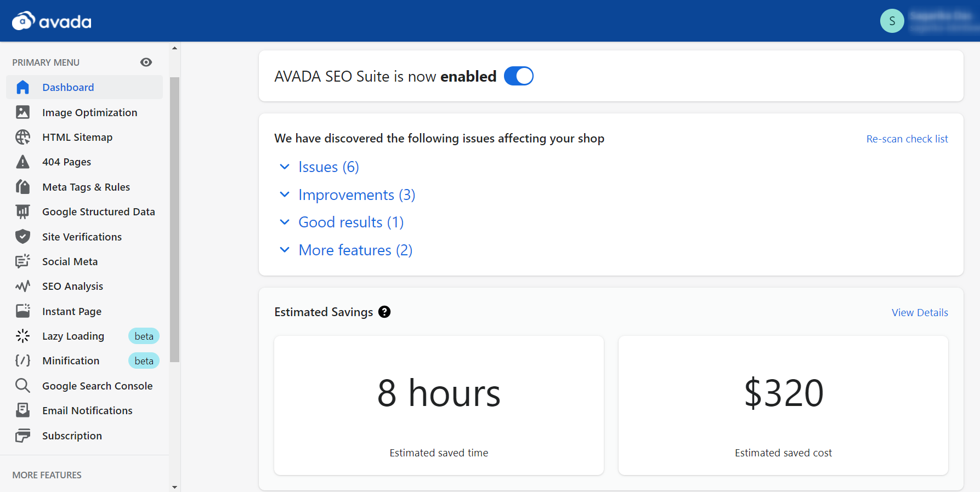Expand the More features (2) chevron
The height and width of the screenshot is (492, 980).
point(285,250)
